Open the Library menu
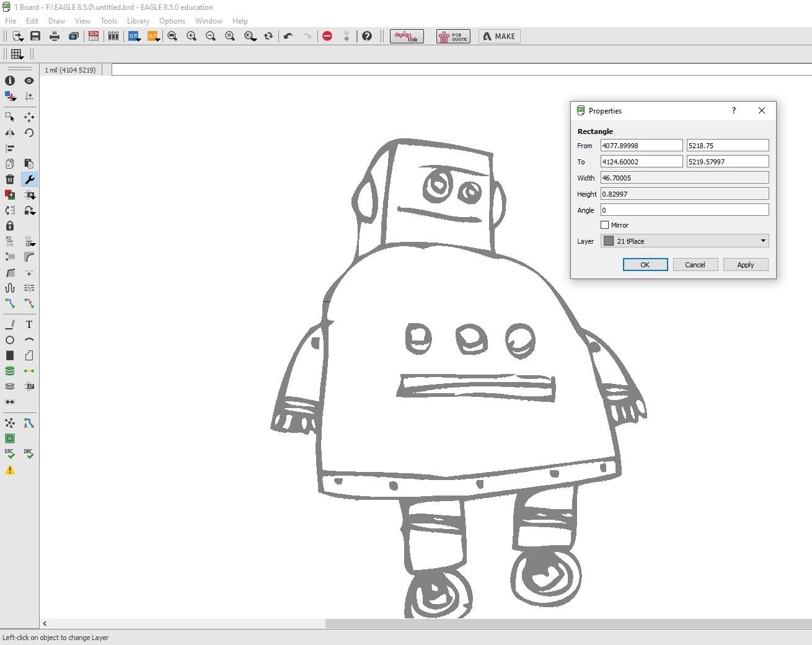 pyautogui.click(x=138, y=20)
